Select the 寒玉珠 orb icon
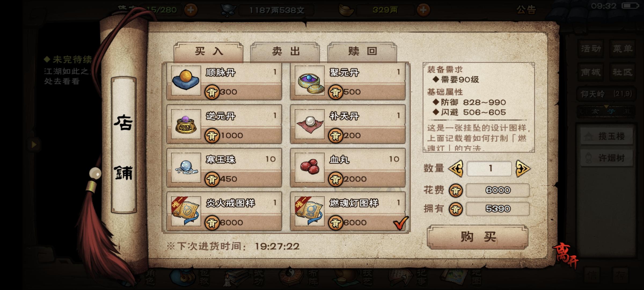644x290 pixels. click(x=186, y=168)
